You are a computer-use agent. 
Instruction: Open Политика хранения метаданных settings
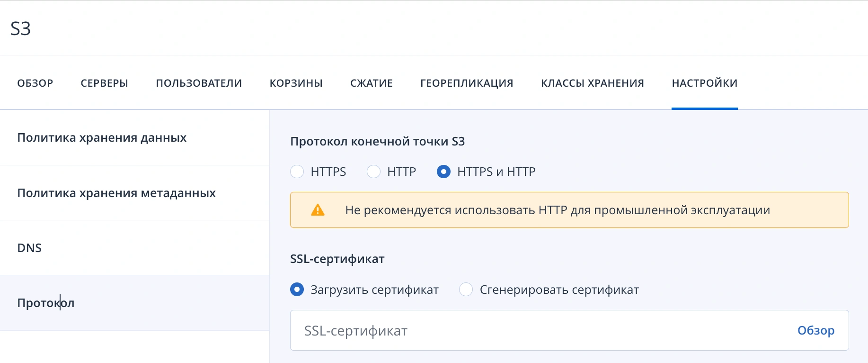point(116,193)
